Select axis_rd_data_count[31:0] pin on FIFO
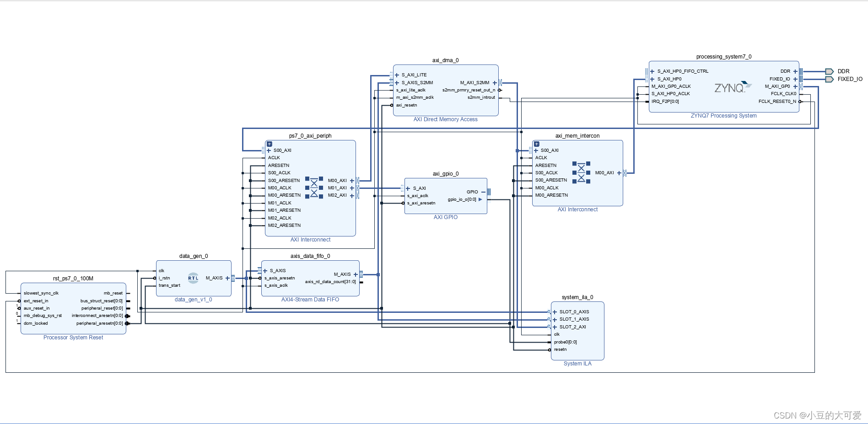Viewport: 868px width, 424px height. (x=330, y=282)
